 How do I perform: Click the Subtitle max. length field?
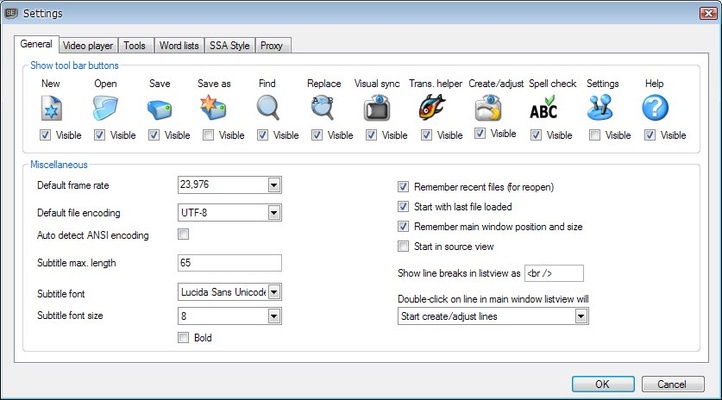(x=227, y=263)
